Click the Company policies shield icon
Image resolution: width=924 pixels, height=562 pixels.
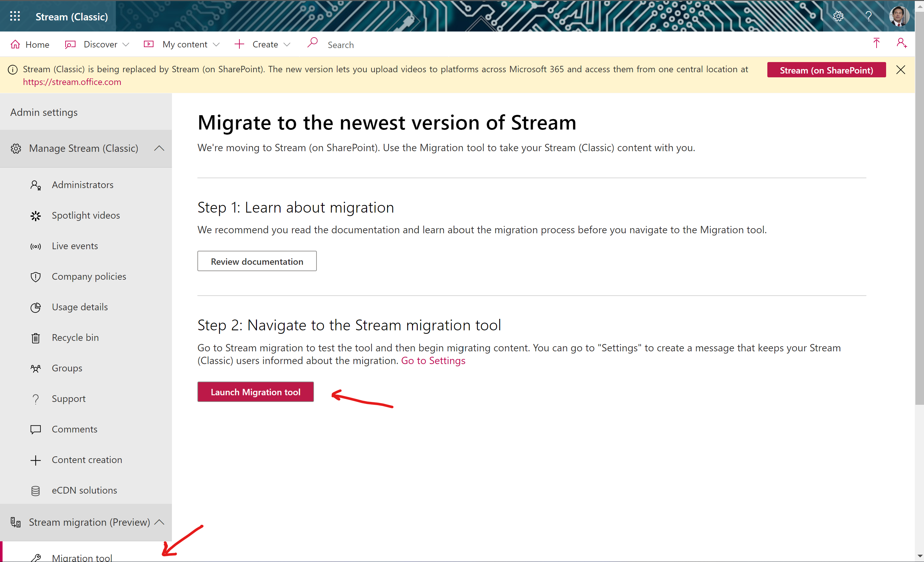[36, 277]
